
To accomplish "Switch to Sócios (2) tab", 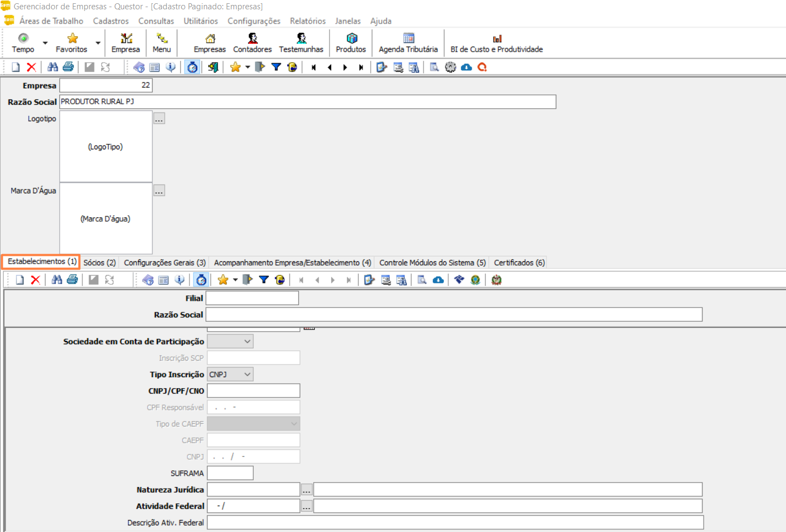I will 99,263.
